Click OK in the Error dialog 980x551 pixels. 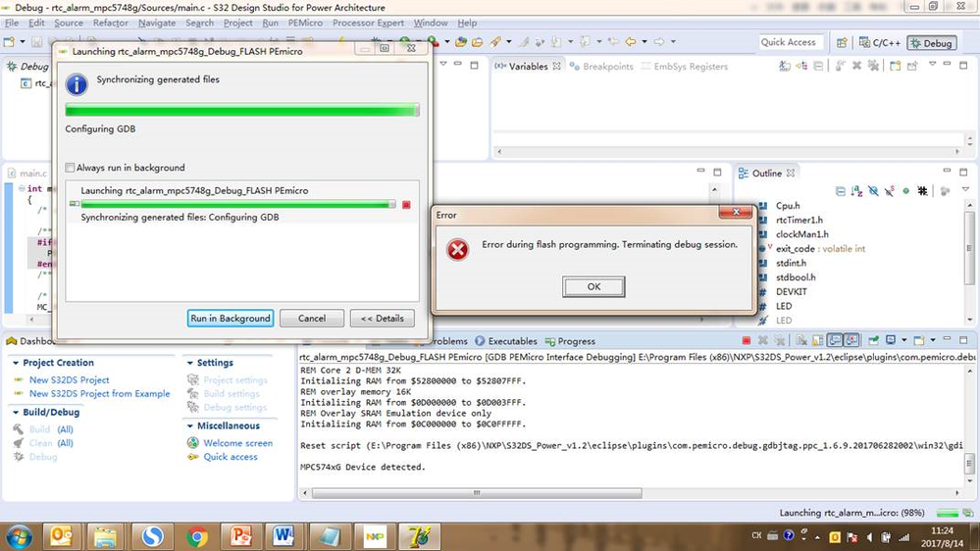click(x=593, y=286)
